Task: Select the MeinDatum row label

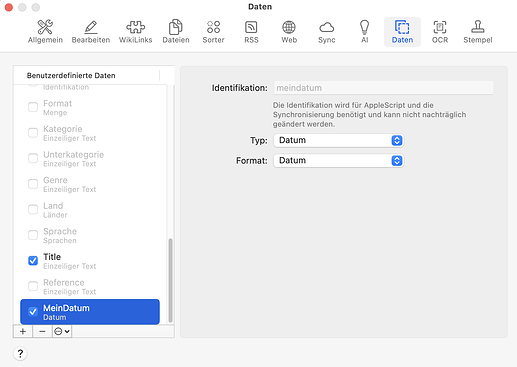Action: point(66,308)
